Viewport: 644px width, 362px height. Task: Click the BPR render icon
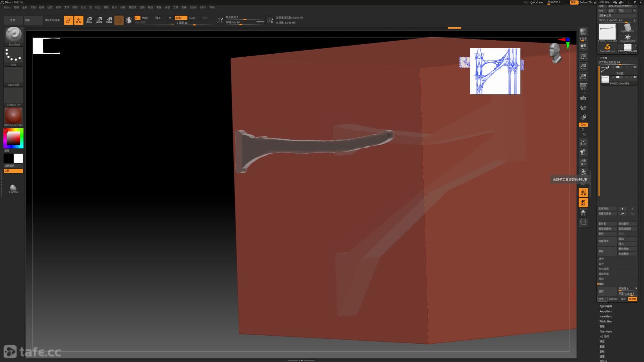pos(583,32)
